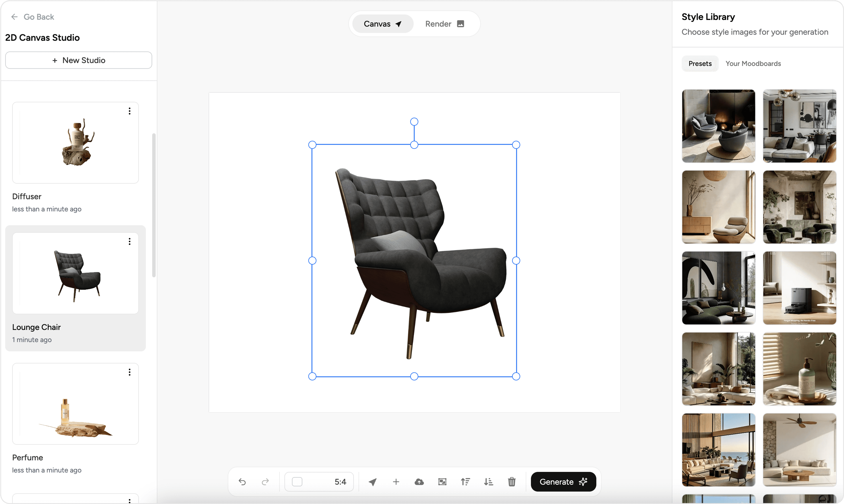
Task: Click the bottom-right corner resize handle
Action: pos(516,376)
